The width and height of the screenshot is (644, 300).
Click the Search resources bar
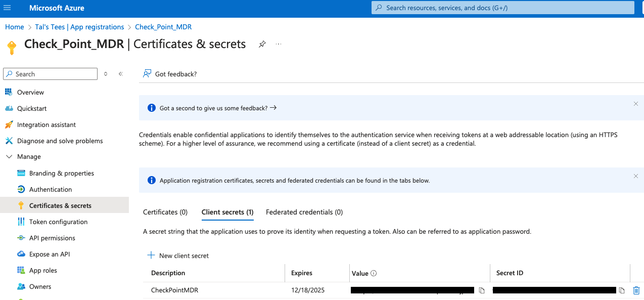pyautogui.click(x=502, y=8)
